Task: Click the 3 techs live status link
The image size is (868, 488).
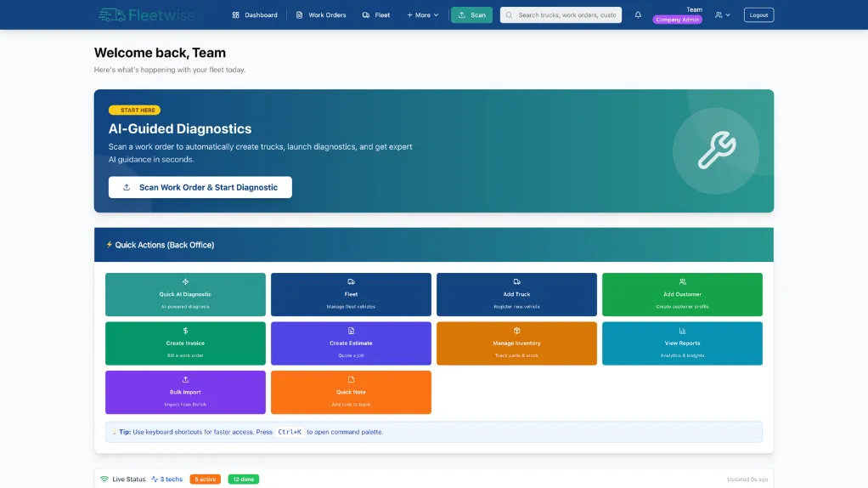Action: (167, 479)
